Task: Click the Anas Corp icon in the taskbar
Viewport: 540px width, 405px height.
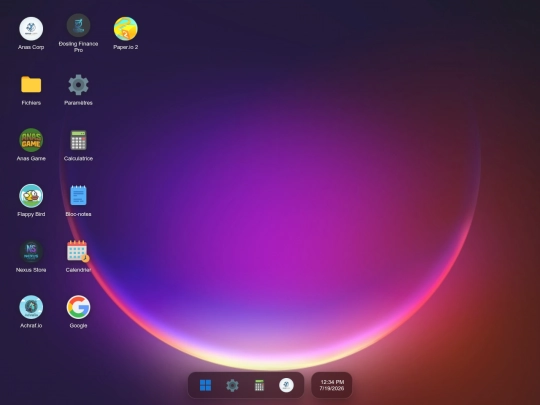Action: click(286, 385)
